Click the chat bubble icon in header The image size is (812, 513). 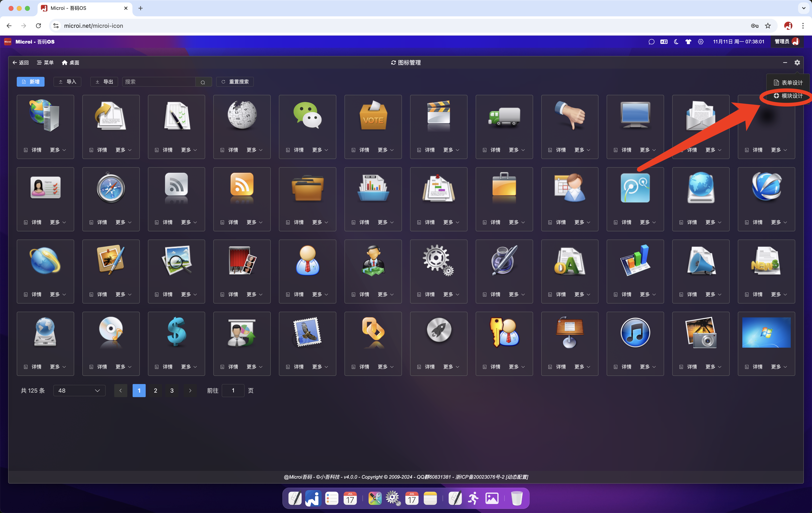[651, 42]
